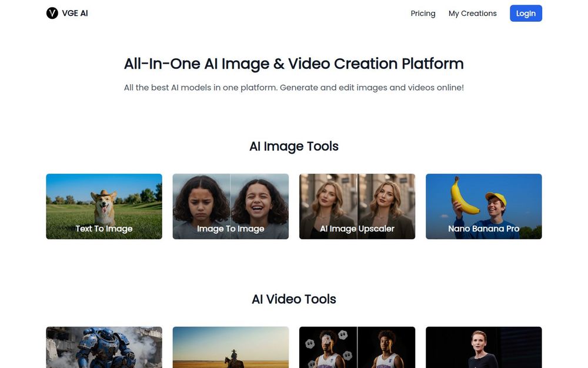Open the blue robot video tool card
The width and height of the screenshot is (588, 368).
[104, 347]
